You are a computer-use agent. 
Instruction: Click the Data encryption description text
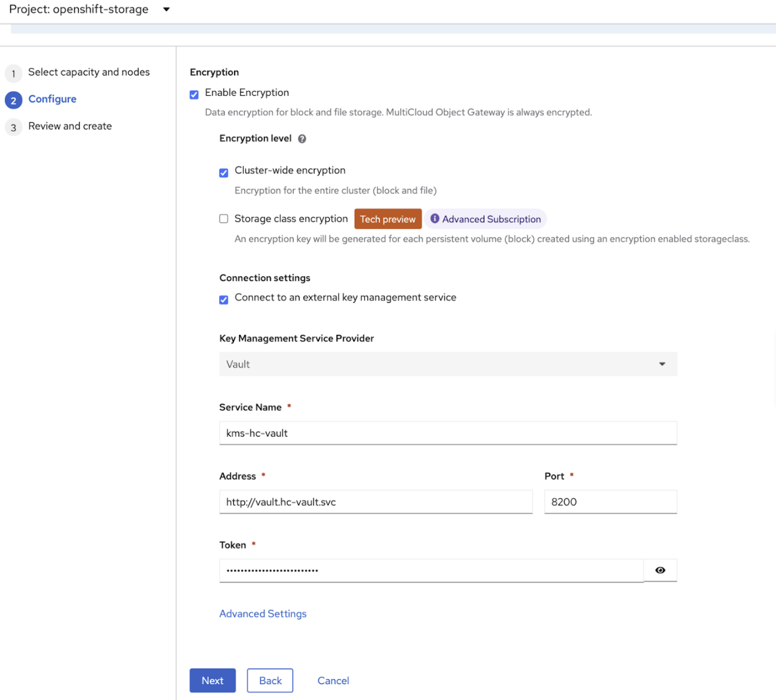[x=398, y=112]
